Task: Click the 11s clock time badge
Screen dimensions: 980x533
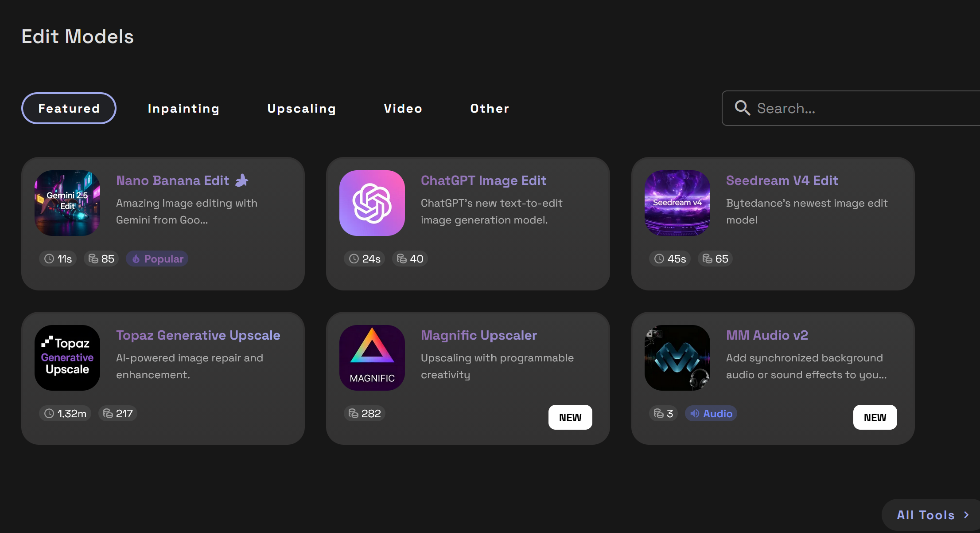Action: point(58,259)
